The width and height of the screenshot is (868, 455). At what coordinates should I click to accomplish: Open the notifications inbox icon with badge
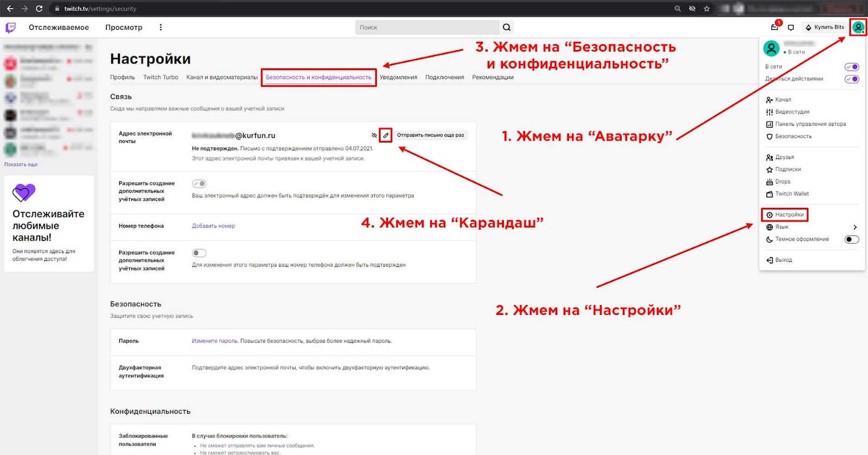coord(775,27)
